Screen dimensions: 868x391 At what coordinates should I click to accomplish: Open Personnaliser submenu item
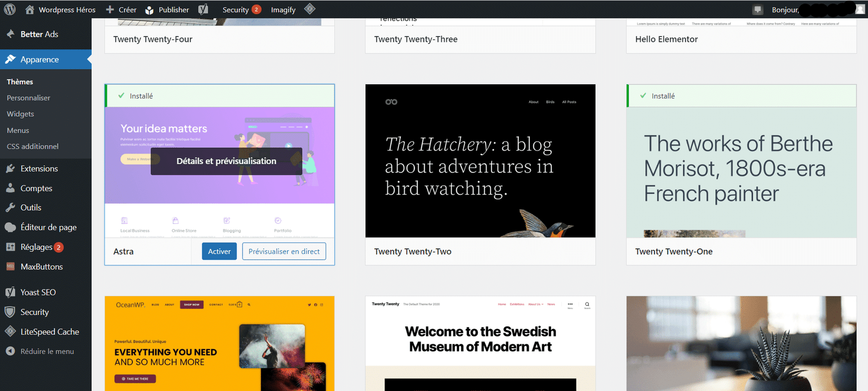(x=28, y=98)
